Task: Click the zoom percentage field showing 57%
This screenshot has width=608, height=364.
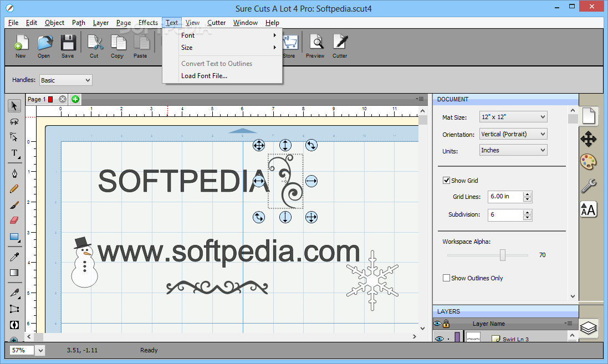Action: pos(21,351)
